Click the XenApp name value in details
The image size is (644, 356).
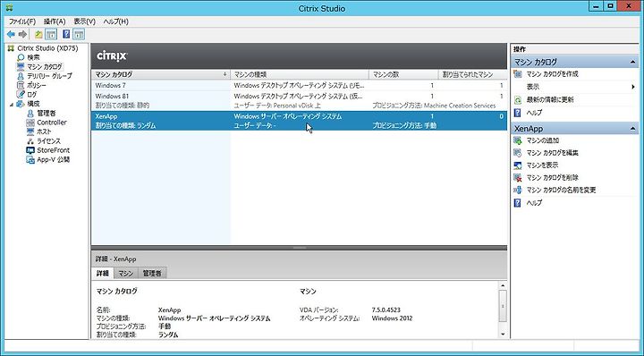coord(169,310)
